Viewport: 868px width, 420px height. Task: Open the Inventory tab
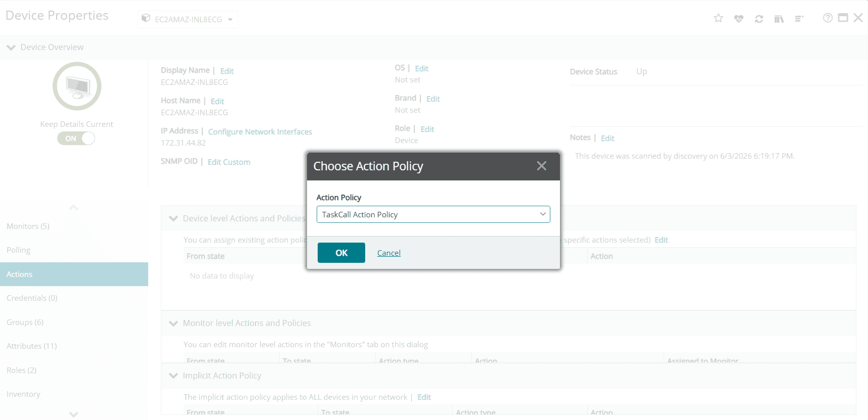[x=74, y=394]
